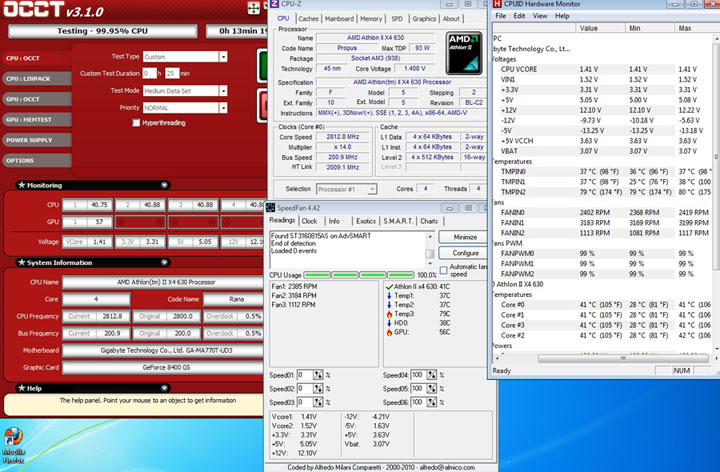The image size is (720, 472).
Task: Open the Test Type dropdown
Action: (x=223, y=57)
